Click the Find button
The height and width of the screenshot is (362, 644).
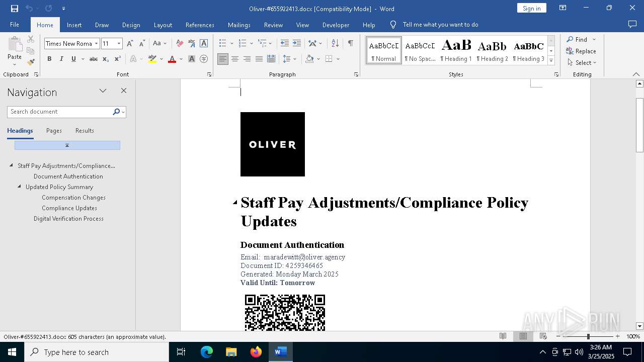click(x=577, y=39)
